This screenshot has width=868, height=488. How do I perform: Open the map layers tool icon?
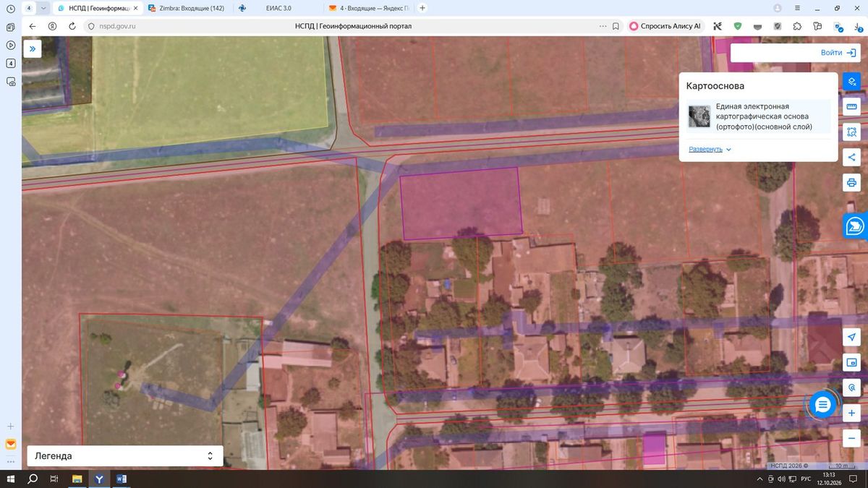(x=851, y=81)
